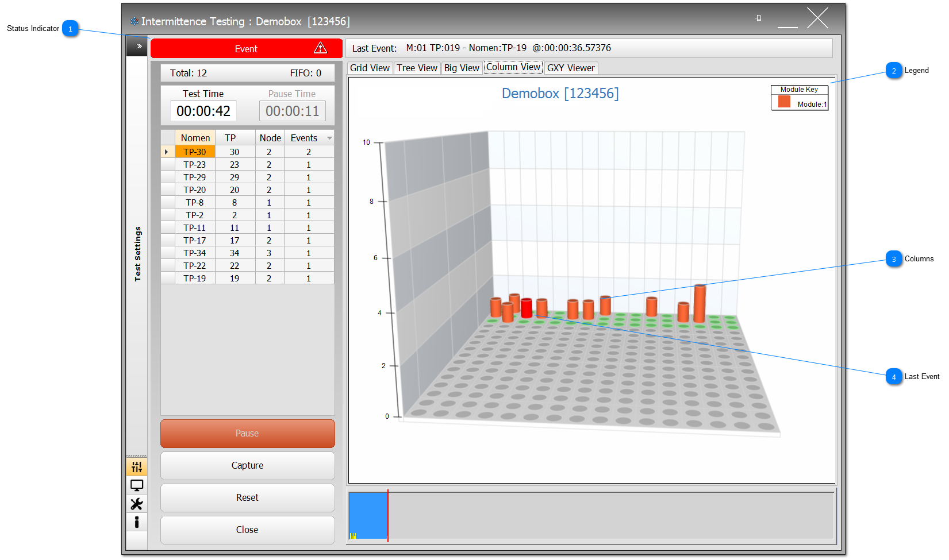Select the Tree View tab
949x560 pixels.
tap(417, 68)
